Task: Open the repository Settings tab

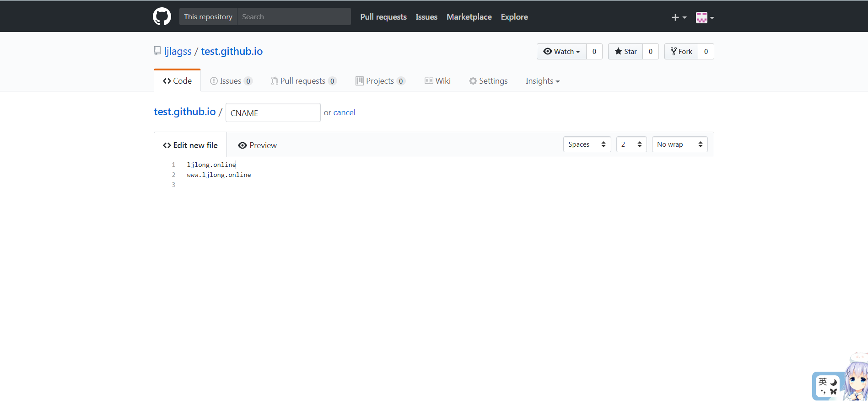Action: coord(488,81)
